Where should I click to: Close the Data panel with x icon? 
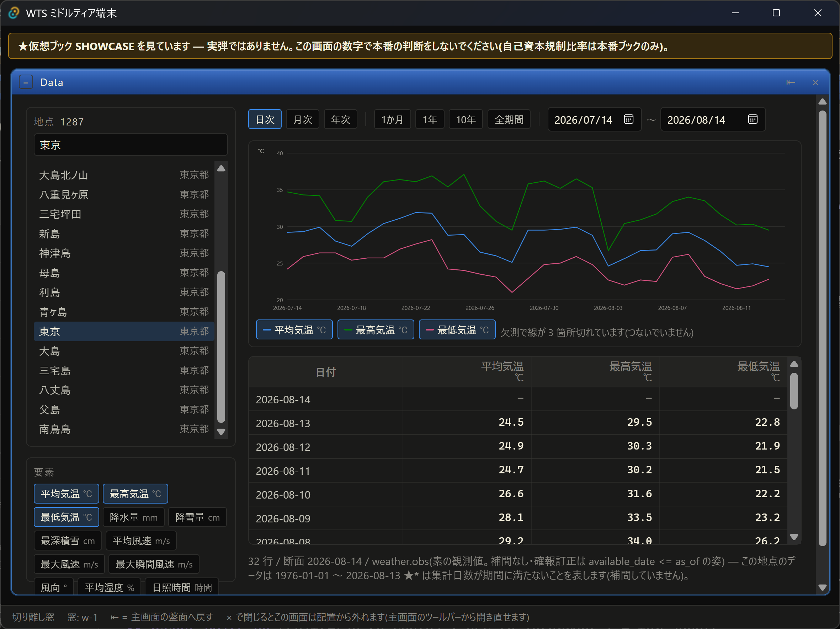coord(815,82)
